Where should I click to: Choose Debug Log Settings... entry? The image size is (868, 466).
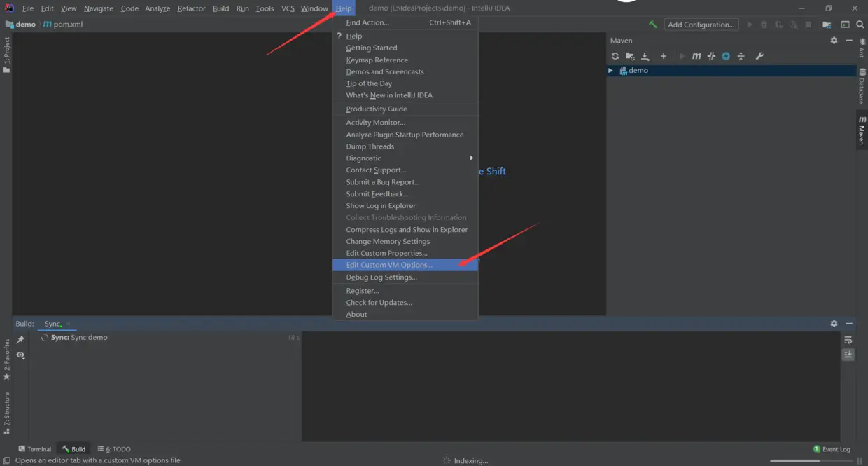pos(405,277)
